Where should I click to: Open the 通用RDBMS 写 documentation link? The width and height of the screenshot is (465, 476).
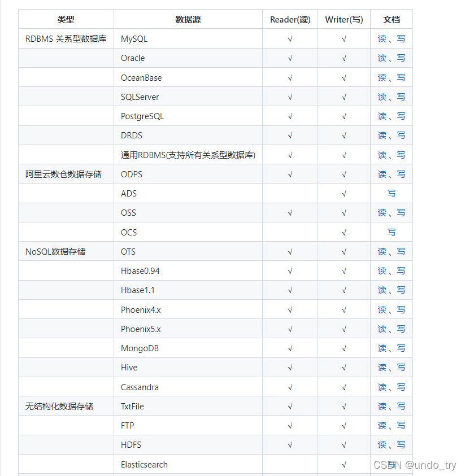(401, 154)
